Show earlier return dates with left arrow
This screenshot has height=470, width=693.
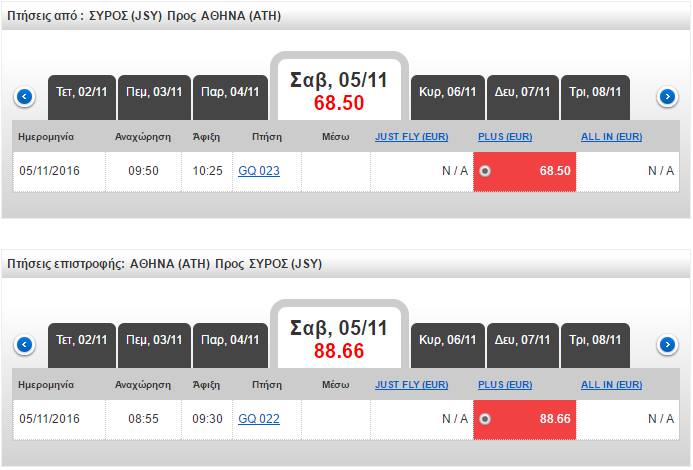[x=25, y=345]
